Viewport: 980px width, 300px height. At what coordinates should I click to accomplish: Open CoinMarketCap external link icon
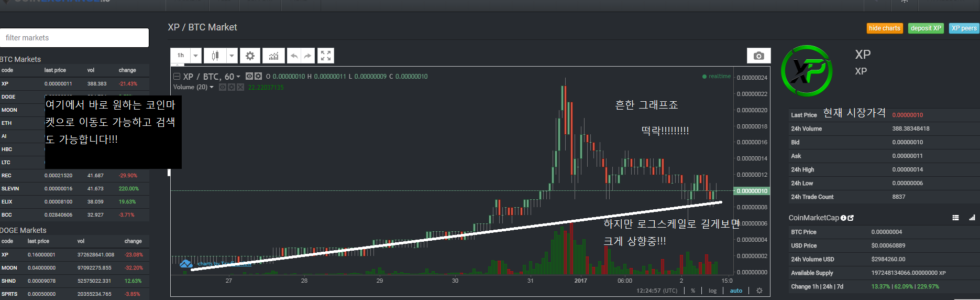[851, 218]
